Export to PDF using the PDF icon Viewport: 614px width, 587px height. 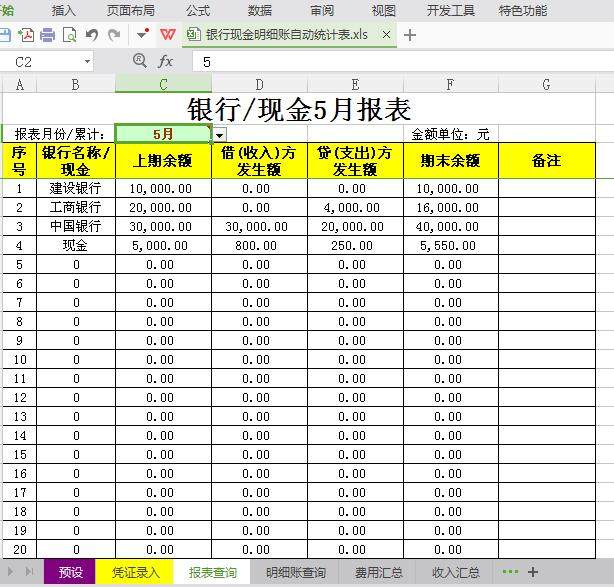26,35
